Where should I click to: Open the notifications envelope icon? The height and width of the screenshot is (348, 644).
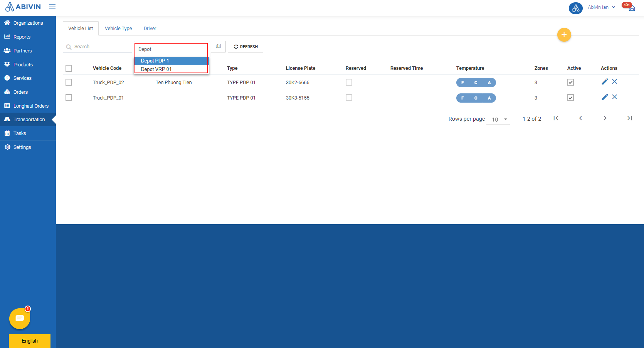[x=632, y=8]
